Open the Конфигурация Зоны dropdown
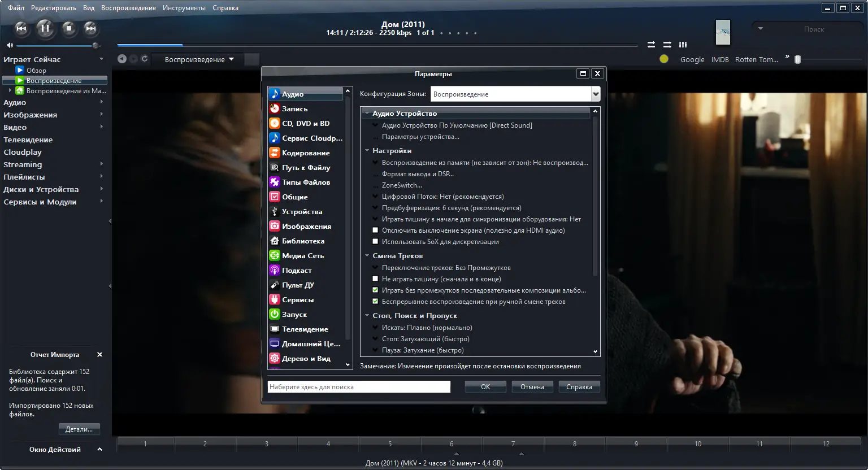868x470 pixels. click(x=515, y=94)
